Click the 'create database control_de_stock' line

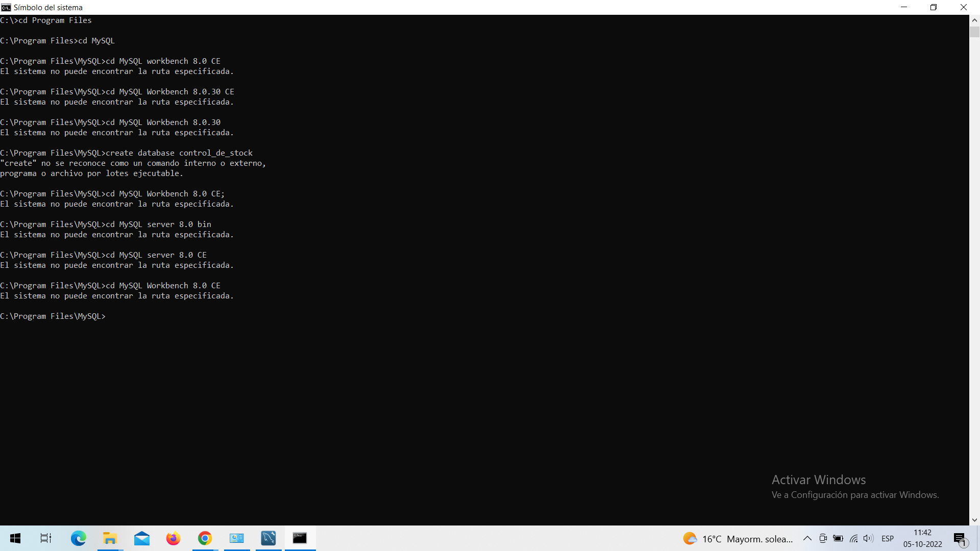[x=127, y=153]
